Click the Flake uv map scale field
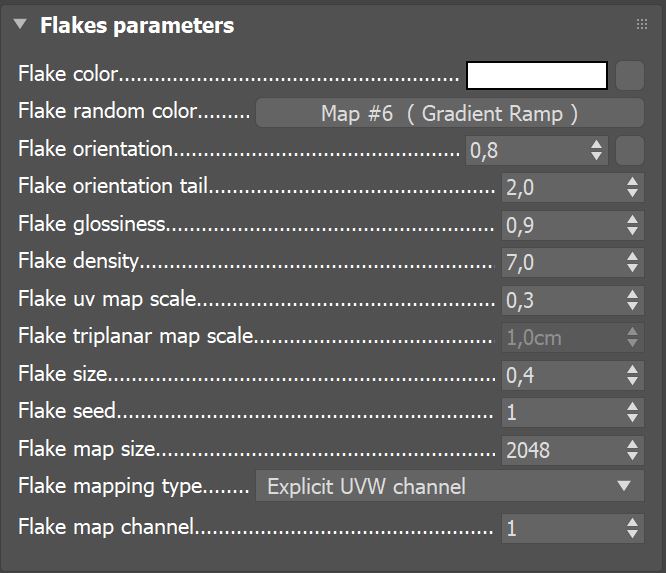666x573 pixels. point(561,300)
